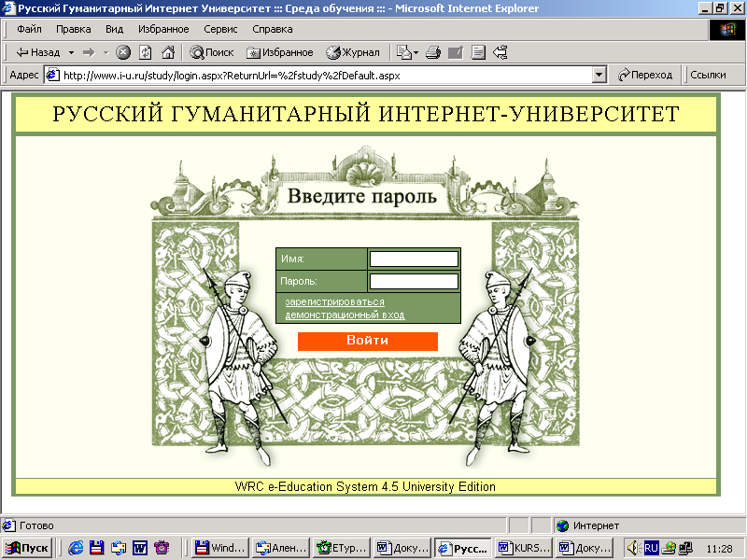
Task: Click the Интернет security zone indicator
Action: tap(596, 525)
